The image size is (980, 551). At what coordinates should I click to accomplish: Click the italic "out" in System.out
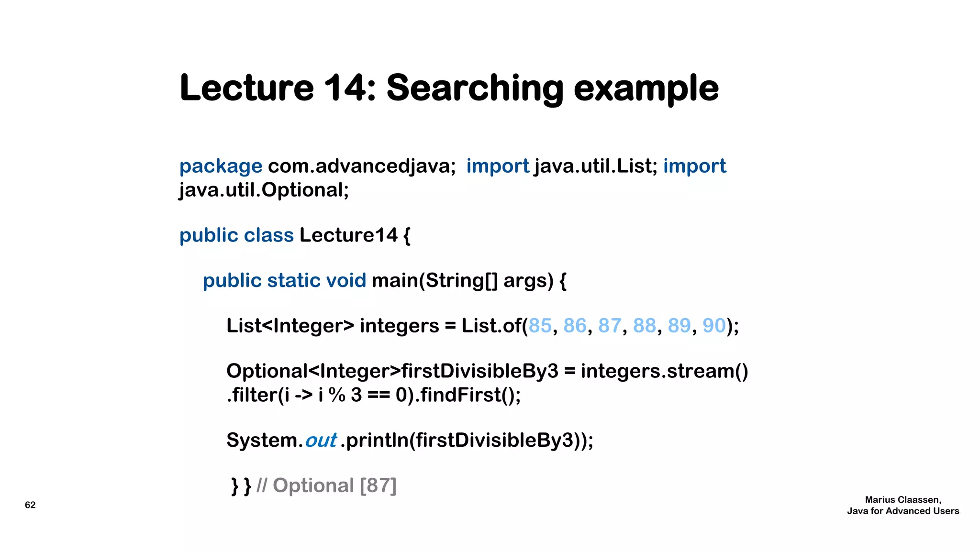(x=321, y=441)
